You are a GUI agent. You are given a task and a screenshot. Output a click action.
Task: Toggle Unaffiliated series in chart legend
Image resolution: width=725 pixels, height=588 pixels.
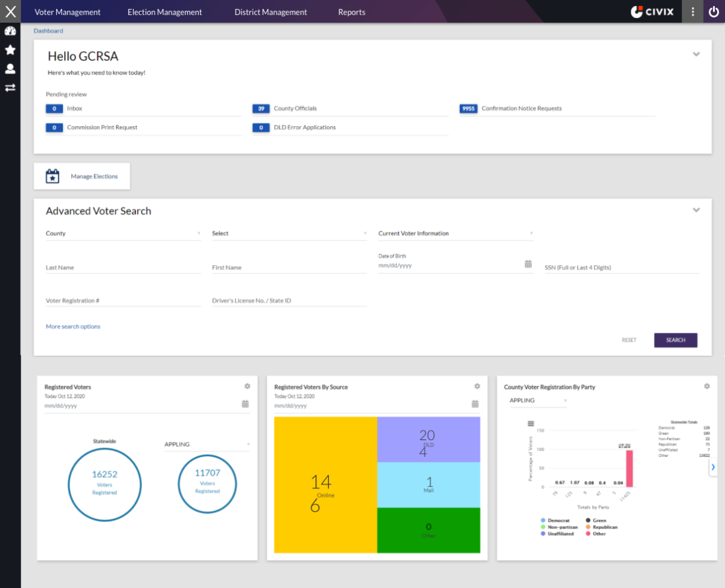(x=557, y=534)
